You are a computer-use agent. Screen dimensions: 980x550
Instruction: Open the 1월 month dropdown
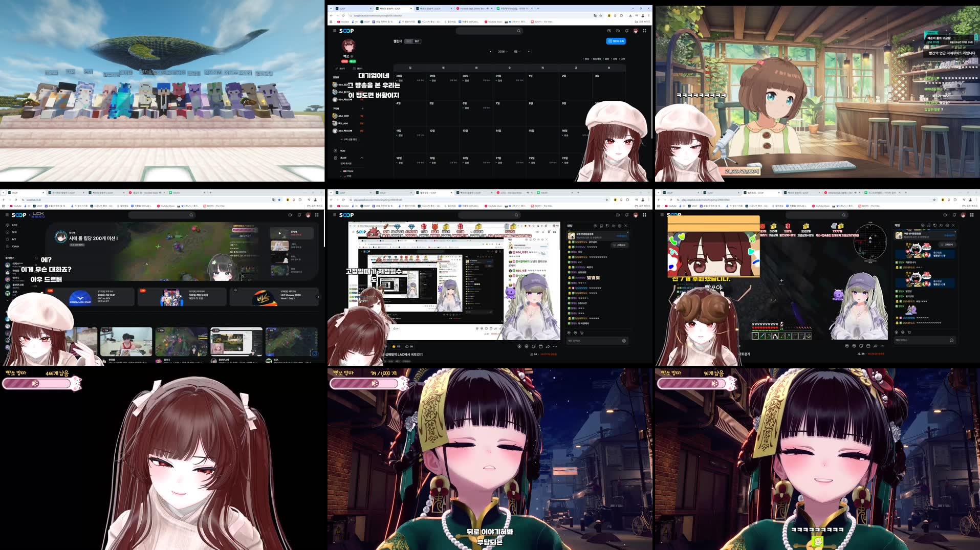518,52
